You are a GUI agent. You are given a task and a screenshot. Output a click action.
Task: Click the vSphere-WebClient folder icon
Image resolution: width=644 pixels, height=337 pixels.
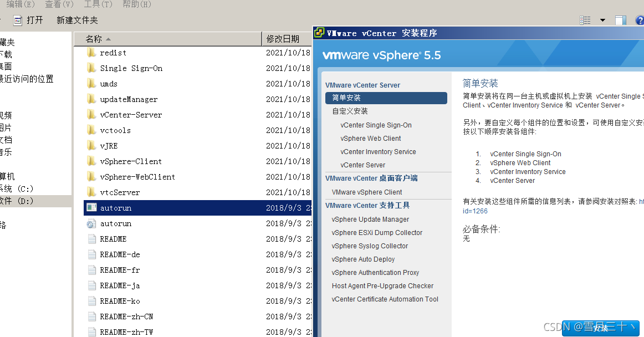[91, 177]
